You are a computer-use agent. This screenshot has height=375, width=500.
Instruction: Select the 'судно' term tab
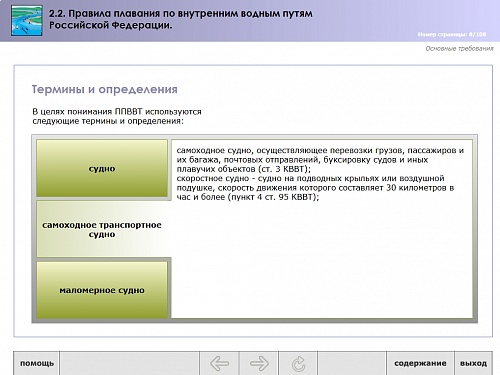(102, 168)
